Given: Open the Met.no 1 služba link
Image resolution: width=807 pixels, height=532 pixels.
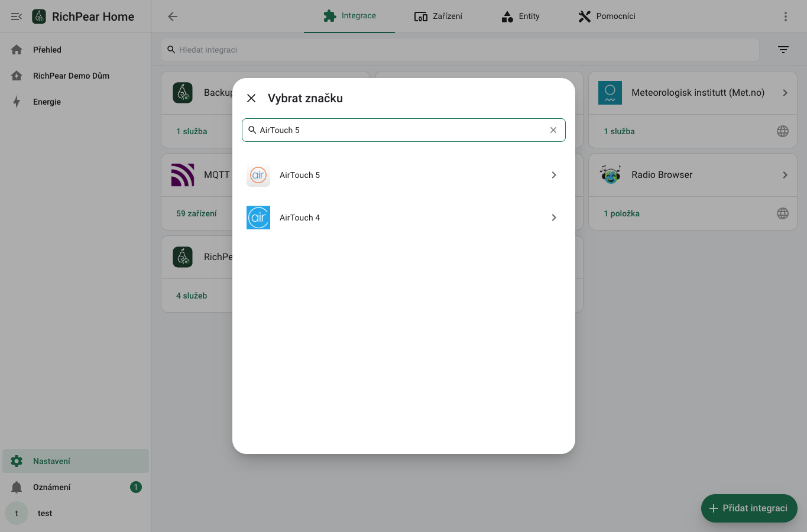Looking at the screenshot, I should click(x=619, y=131).
